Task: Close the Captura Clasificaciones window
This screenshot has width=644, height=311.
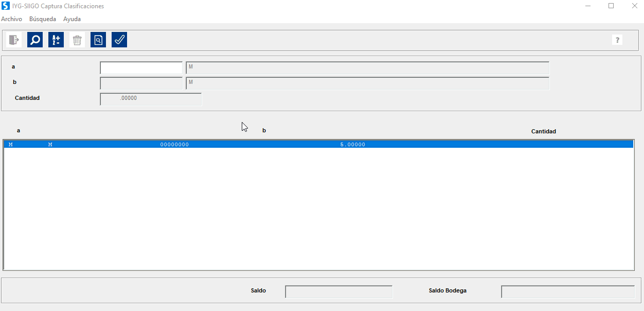Action: (634, 6)
